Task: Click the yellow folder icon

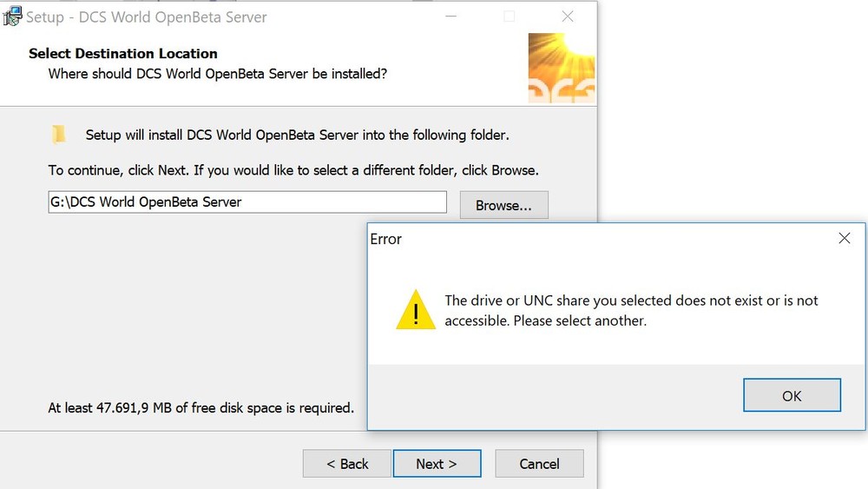Action: (58, 135)
